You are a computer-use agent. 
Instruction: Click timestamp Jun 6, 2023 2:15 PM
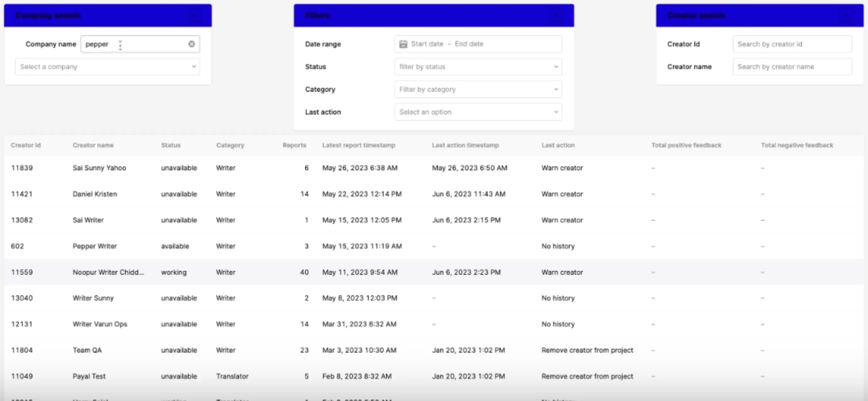[466, 220]
